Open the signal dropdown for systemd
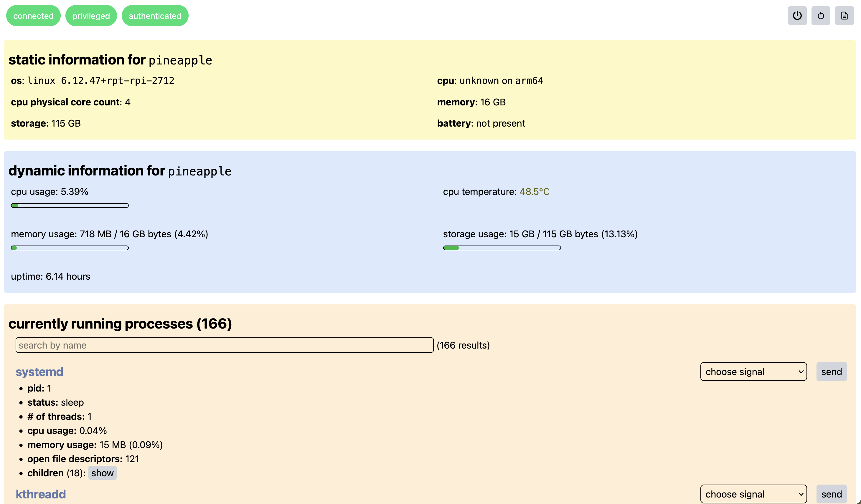Viewport: 861px width, 504px height. pyautogui.click(x=753, y=372)
